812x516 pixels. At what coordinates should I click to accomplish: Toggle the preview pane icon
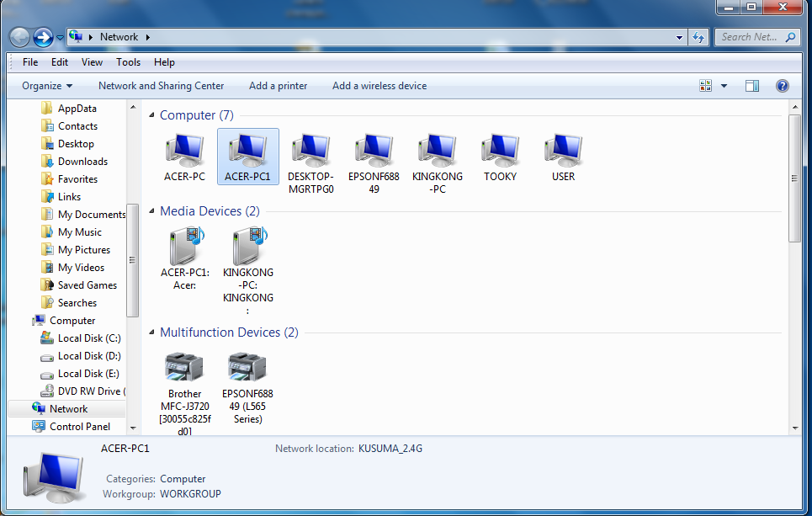tap(752, 86)
